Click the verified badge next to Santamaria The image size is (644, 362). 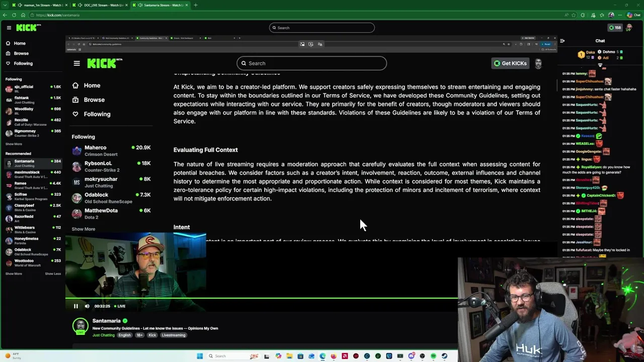(x=125, y=321)
